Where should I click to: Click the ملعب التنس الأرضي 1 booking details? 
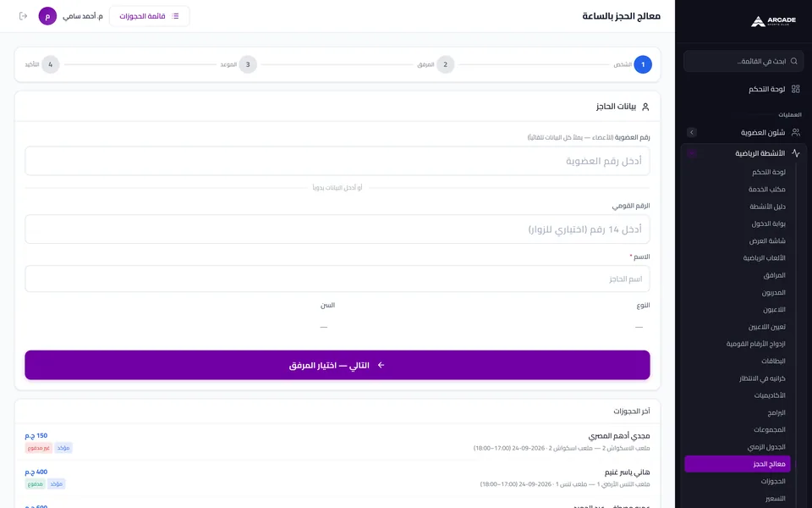tap(565, 484)
